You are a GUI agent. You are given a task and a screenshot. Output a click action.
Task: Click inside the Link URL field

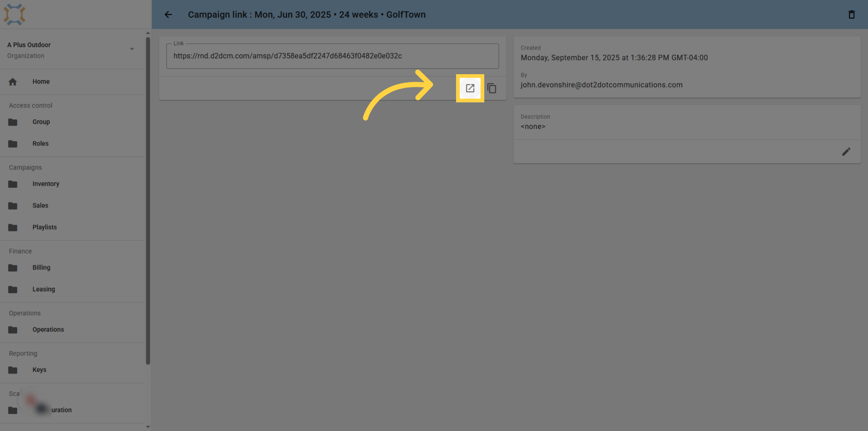pyautogui.click(x=332, y=56)
